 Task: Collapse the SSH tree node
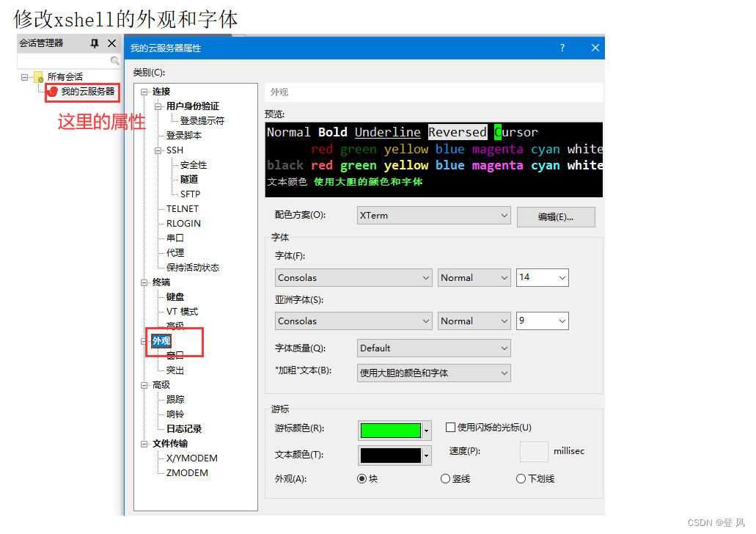click(x=158, y=150)
